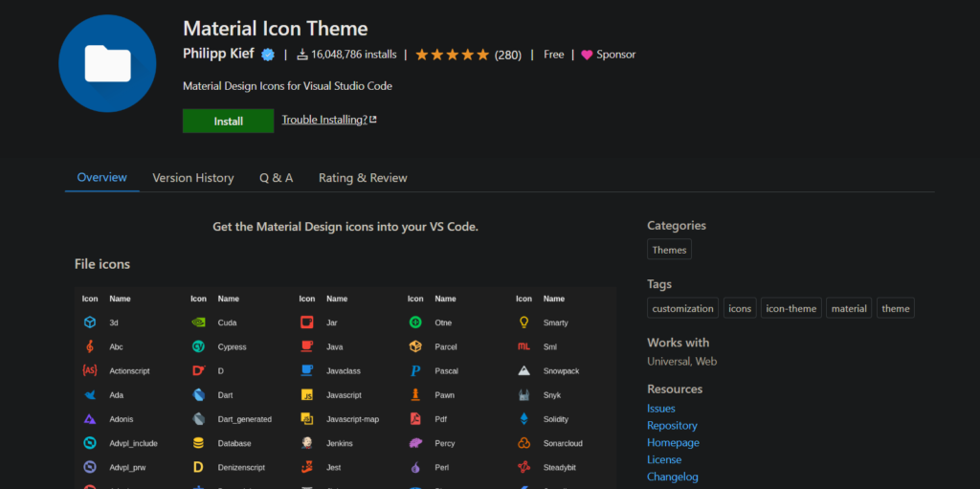Open the Overview tab
Image resolution: width=980 pixels, height=489 pixels.
pos(101,178)
